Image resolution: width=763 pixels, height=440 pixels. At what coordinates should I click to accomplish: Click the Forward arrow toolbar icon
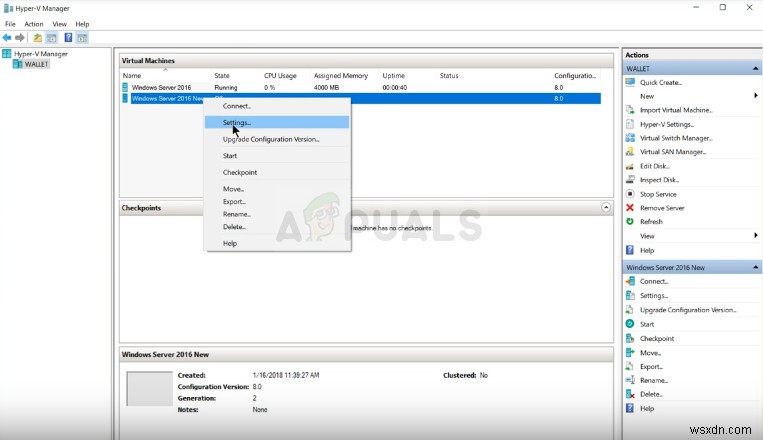coord(20,37)
